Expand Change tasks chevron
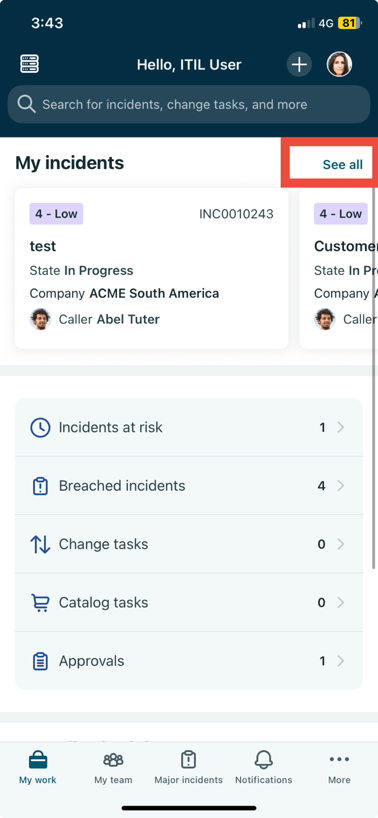378x818 pixels. click(340, 544)
